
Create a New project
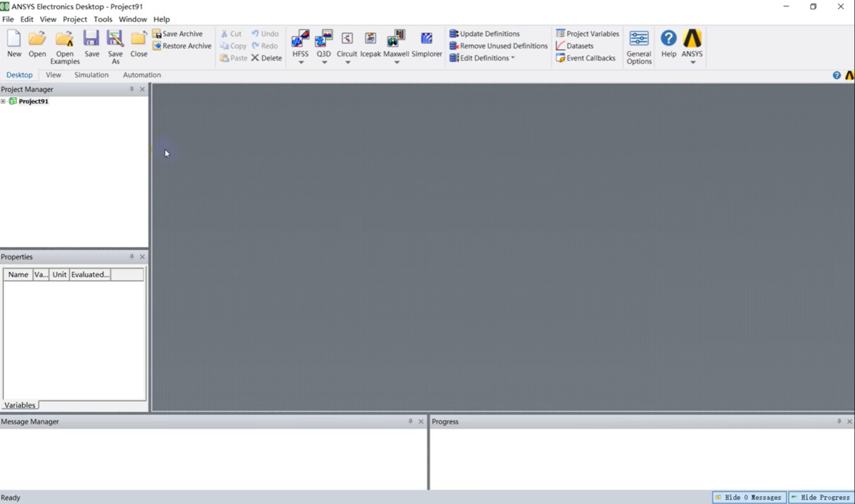[14, 43]
